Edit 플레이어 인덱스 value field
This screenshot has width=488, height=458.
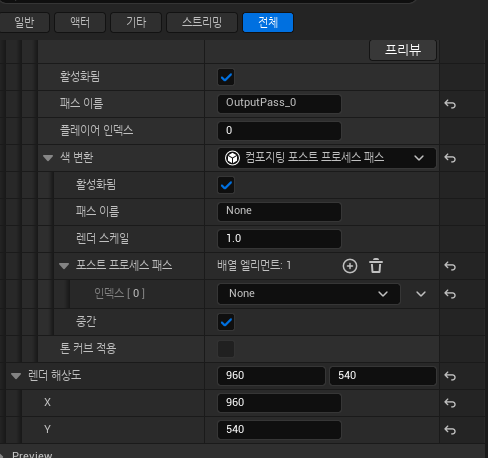(x=279, y=131)
